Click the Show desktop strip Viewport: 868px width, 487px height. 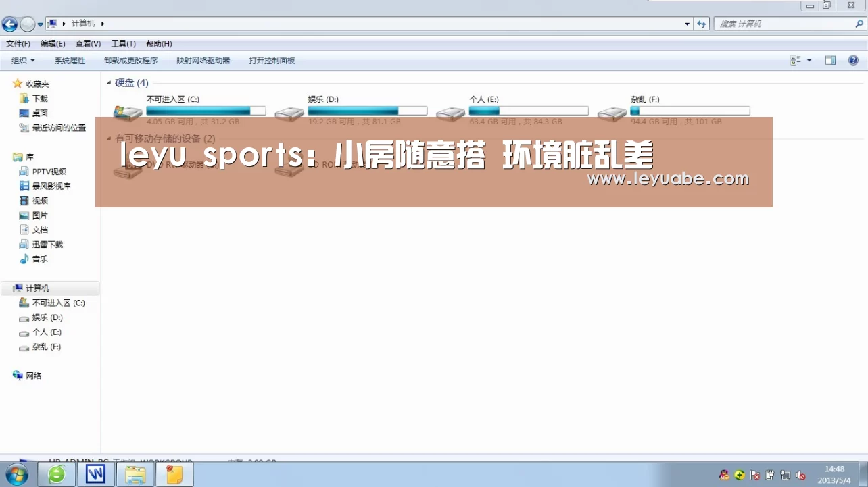point(863,475)
